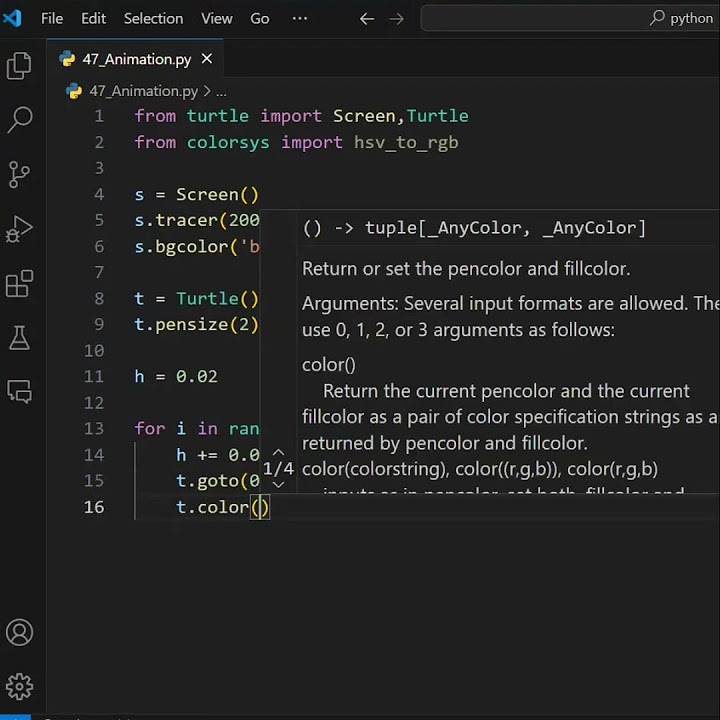Open the Go menu
Screen dimensions: 720x720
point(260,18)
